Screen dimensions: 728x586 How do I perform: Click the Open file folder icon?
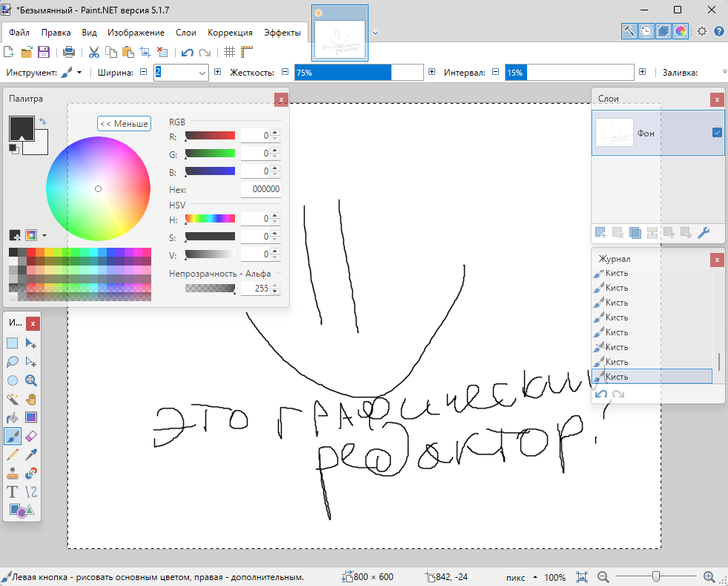[x=27, y=52]
